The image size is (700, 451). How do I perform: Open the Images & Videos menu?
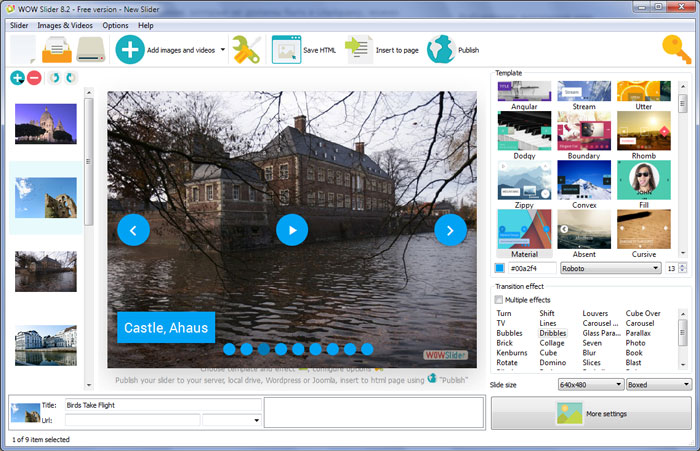(65, 25)
